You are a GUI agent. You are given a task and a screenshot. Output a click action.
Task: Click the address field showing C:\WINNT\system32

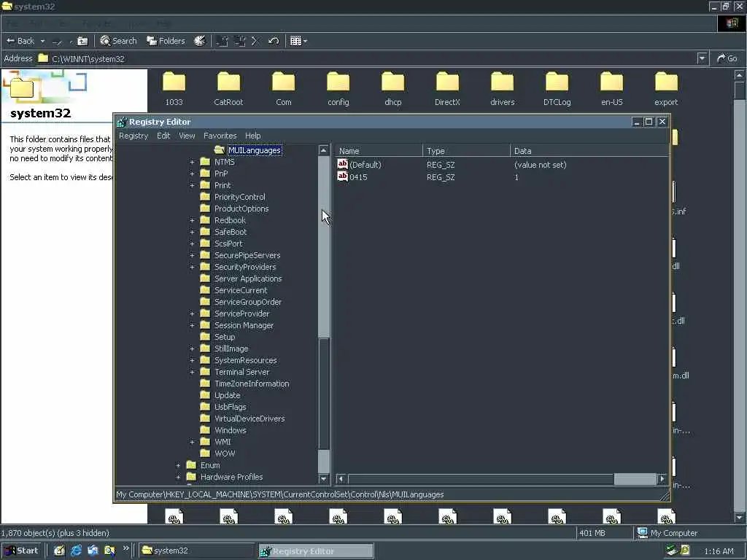click(x=367, y=58)
